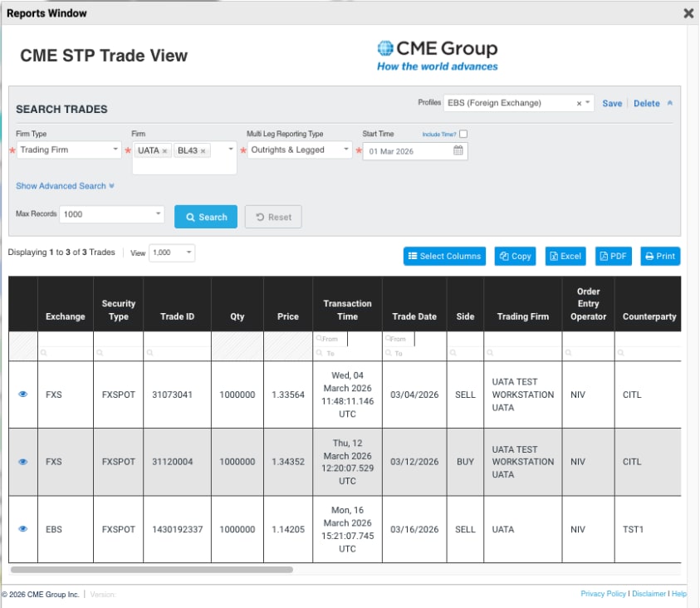Screen dimensions: 700x608
Task: Focus the Exchange column filter field
Action: pyautogui.click(x=66, y=353)
